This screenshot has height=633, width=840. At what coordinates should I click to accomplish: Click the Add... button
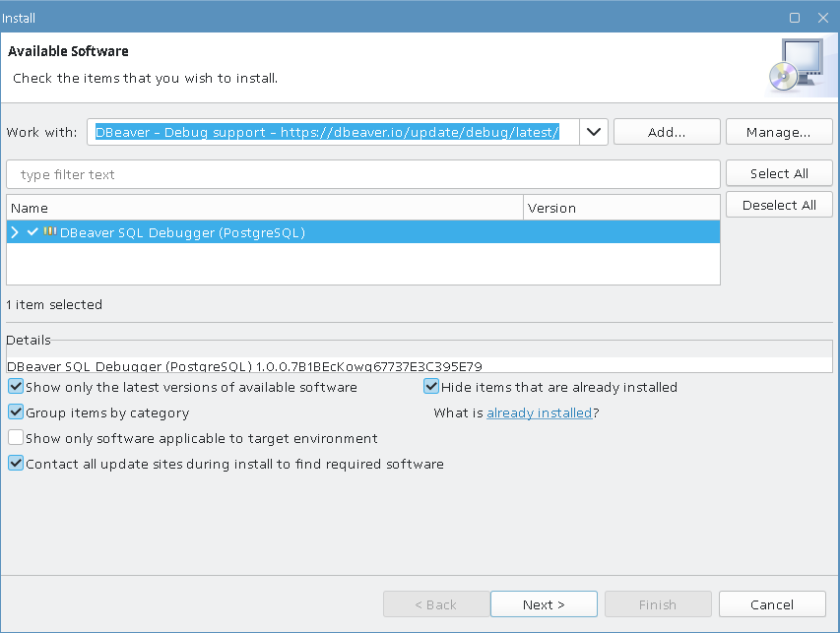(x=667, y=132)
